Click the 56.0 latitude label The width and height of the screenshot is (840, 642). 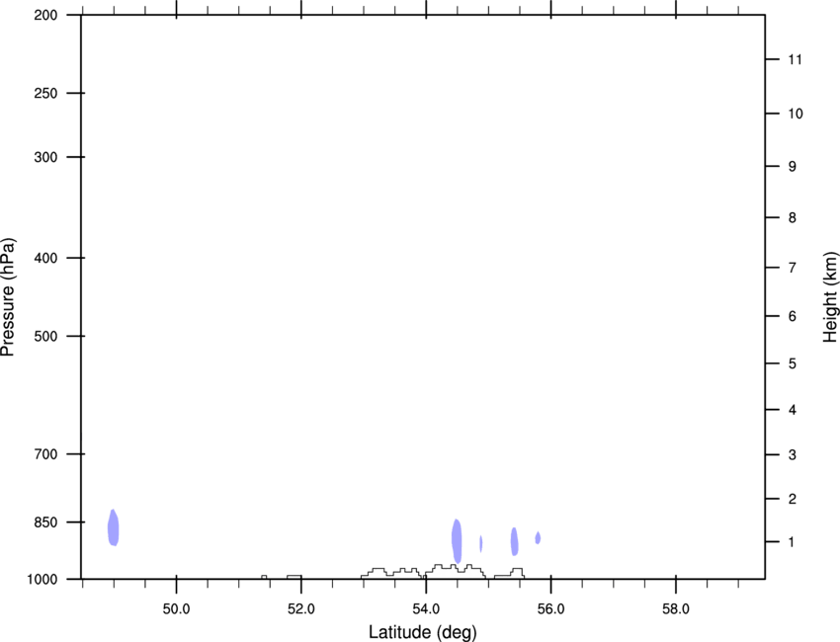click(x=551, y=609)
